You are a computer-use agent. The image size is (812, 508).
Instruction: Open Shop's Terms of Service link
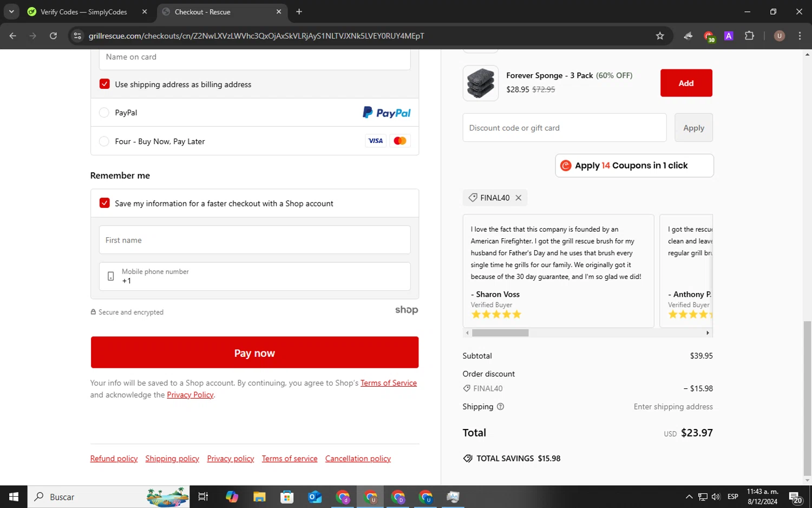click(x=388, y=383)
